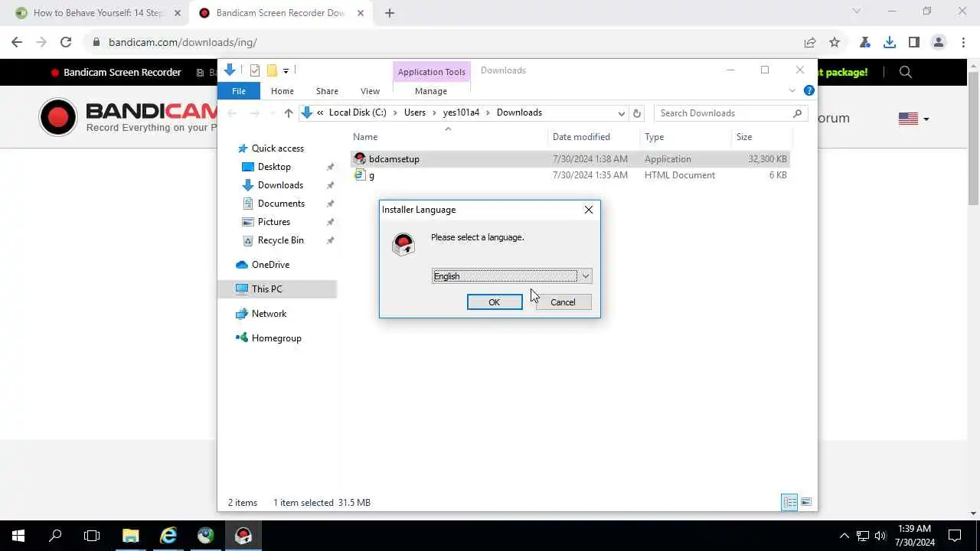Click the Explorer up-one-level arrow
This screenshot has height=551, width=980.
tap(288, 113)
